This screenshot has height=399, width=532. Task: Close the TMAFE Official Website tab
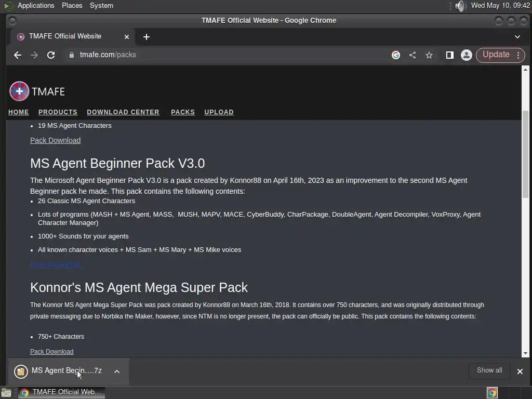127,37
